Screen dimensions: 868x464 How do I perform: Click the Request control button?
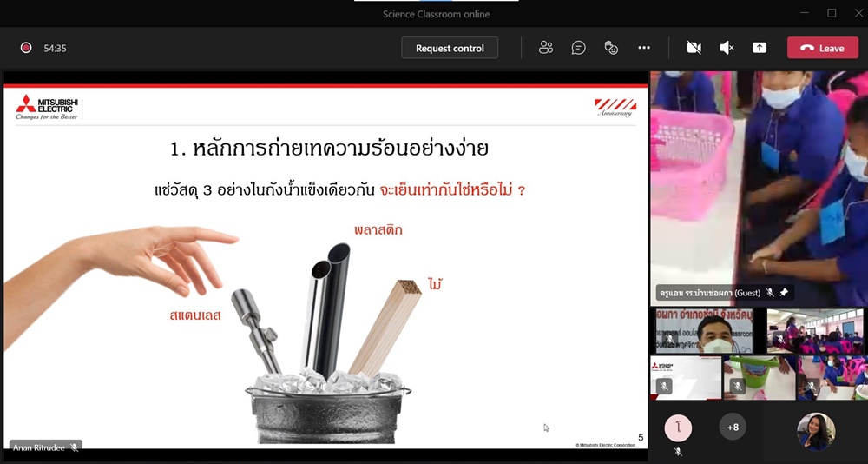coord(450,49)
